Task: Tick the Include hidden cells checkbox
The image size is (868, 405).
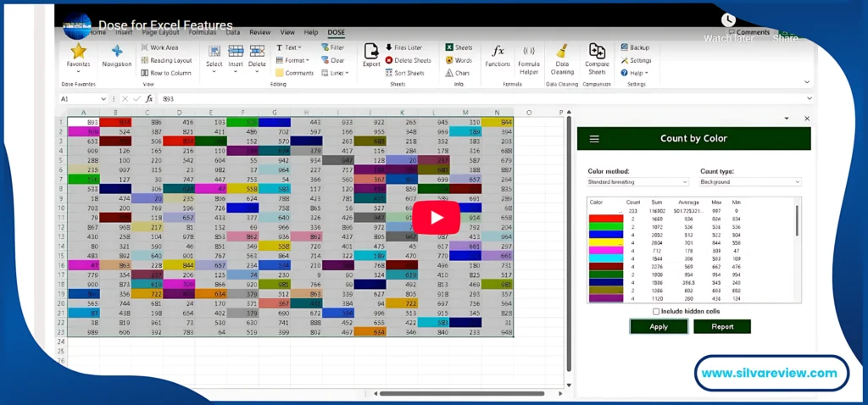Action: (x=656, y=312)
